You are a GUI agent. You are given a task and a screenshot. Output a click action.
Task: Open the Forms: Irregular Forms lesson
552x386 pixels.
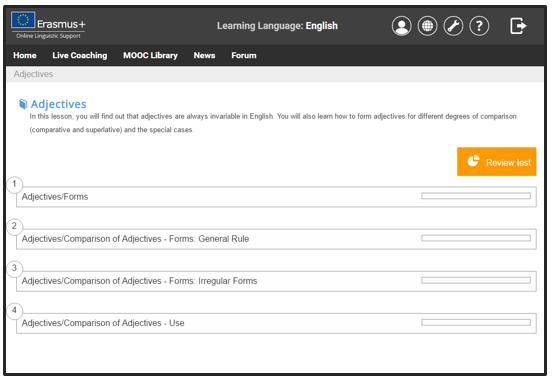pyautogui.click(x=276, y=281)
